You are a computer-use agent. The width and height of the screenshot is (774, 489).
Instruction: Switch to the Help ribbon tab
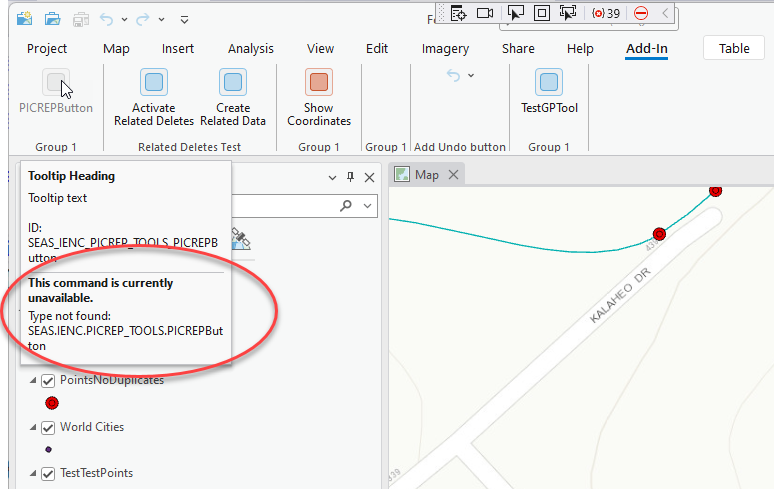580,48
